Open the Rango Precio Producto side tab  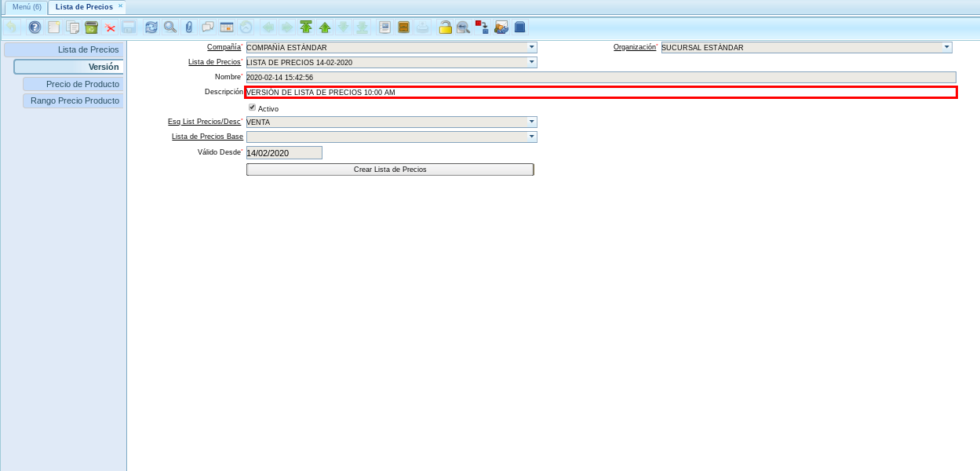73,100
